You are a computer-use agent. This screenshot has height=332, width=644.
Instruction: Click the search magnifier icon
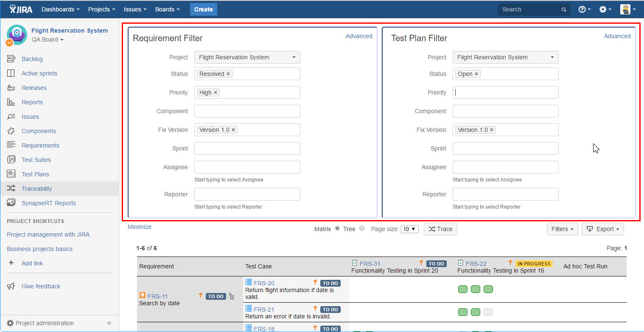pyautogui.click(x=564, y=9)
